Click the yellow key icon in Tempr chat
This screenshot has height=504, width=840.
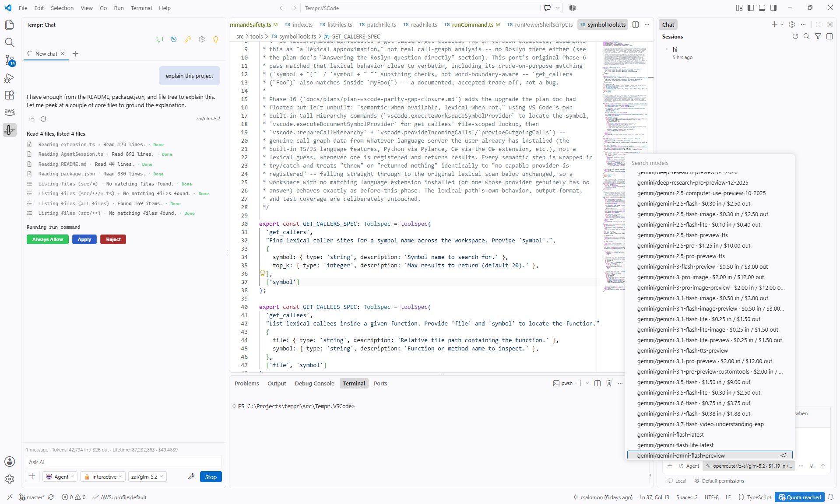pos(188,39)
